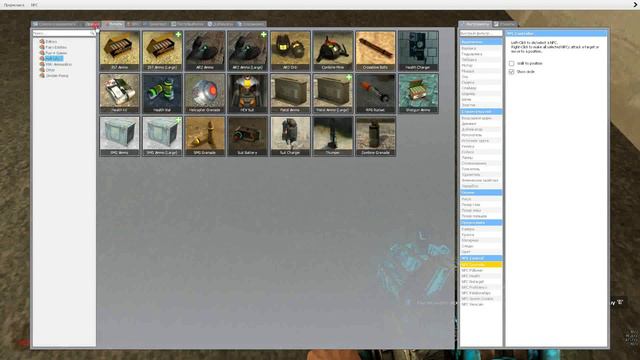
Task: Spawn the AR2 Ammo entity
Action: click(204, 51)
